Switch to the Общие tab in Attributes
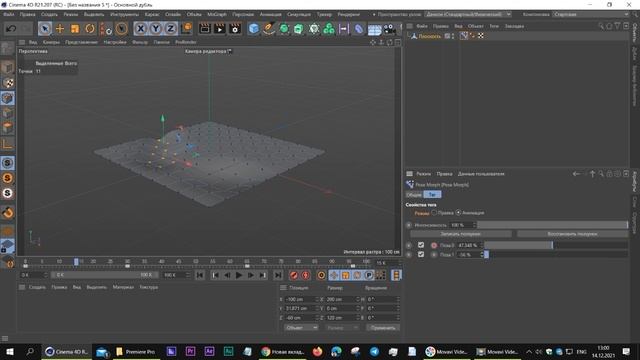This screenshot has height=360, width=640. (x=414, y=195)
